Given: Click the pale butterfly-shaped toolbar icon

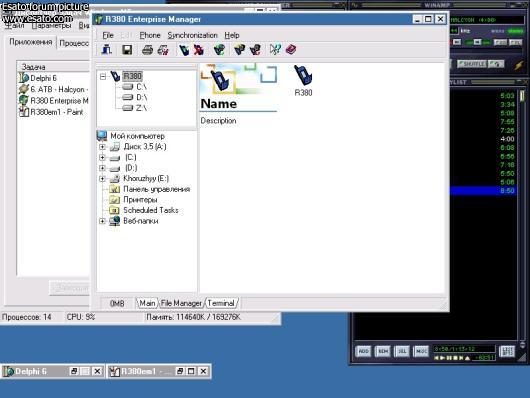Looking at the screenshot, I should 275,50.
